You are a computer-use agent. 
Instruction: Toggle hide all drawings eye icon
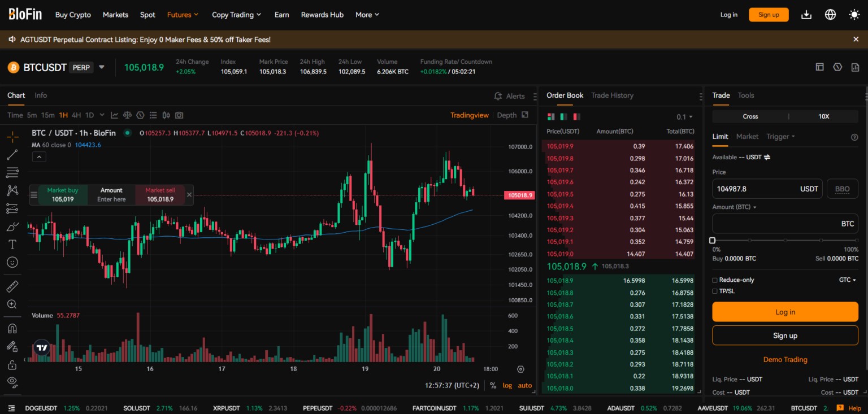(12, 382)
